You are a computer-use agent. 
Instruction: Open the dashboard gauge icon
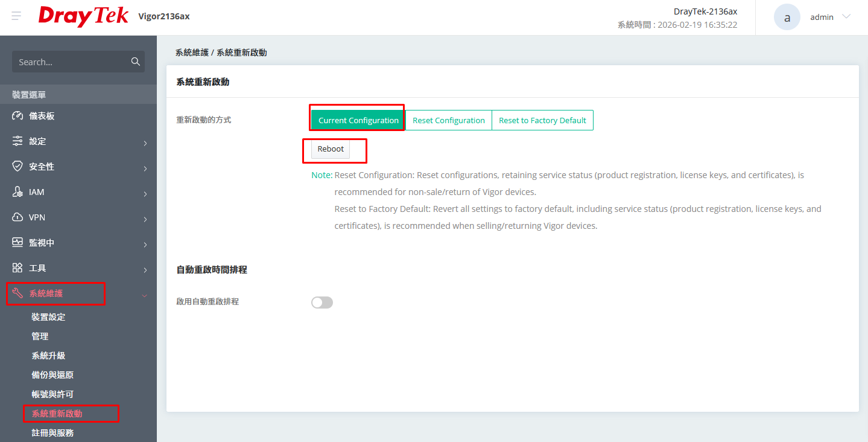pos(17,116)
